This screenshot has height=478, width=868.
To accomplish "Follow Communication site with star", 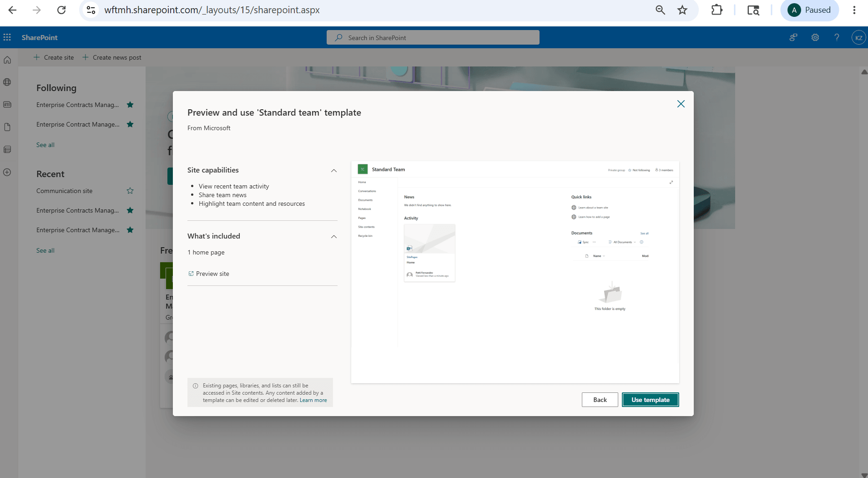I will pyautogui.click(x=130, y=191).
